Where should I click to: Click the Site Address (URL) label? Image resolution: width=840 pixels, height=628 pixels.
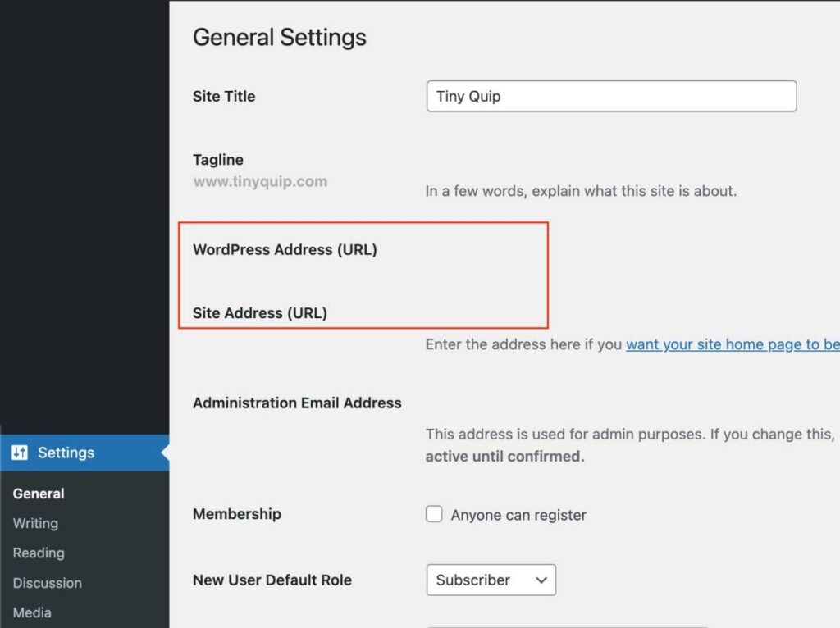pos(260,312)
